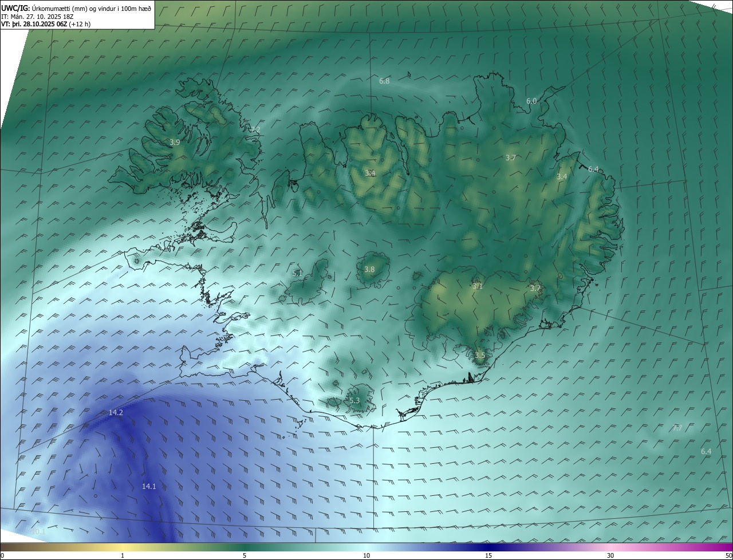Click the 6.0 label in the northeast
Screen dimensions: 733x560
531,101
